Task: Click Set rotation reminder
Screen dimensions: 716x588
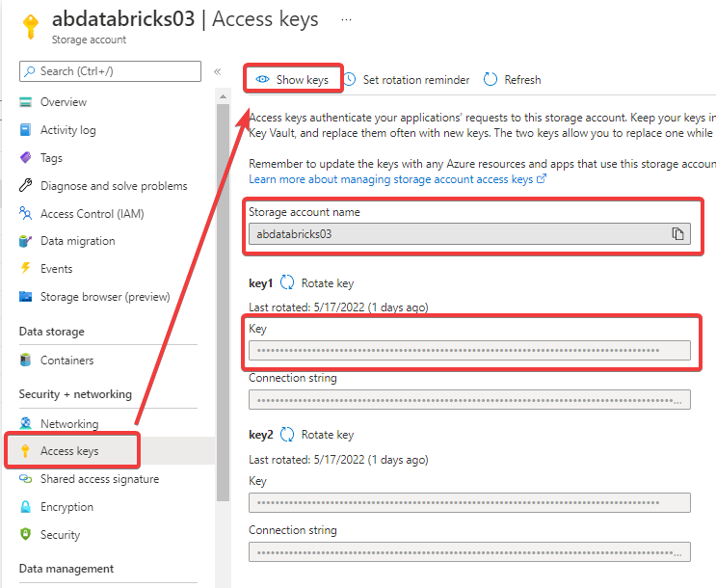Action: [407, 79]
